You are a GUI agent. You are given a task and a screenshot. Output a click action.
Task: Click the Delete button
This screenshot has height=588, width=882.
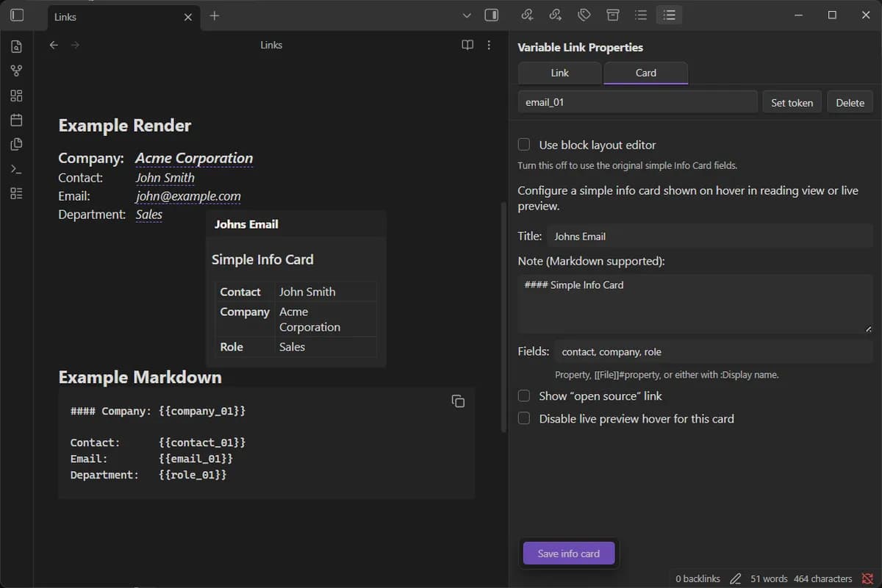850,102
